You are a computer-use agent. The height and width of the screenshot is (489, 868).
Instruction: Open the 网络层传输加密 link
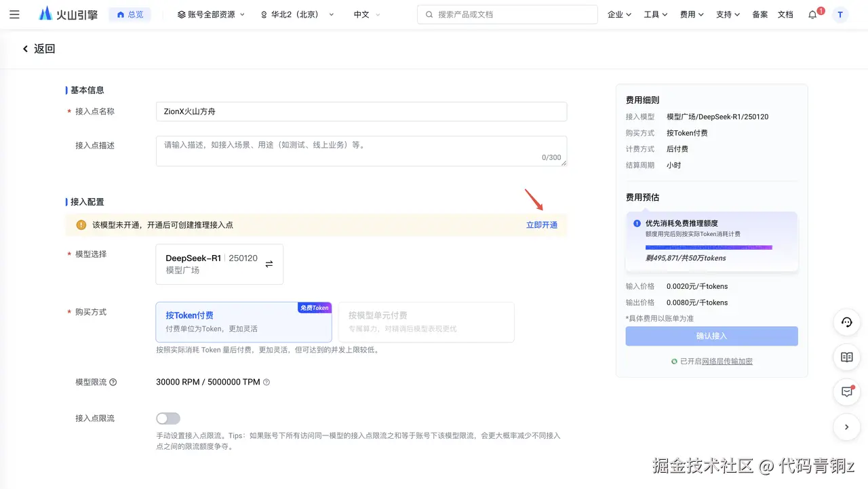(727, 361)
